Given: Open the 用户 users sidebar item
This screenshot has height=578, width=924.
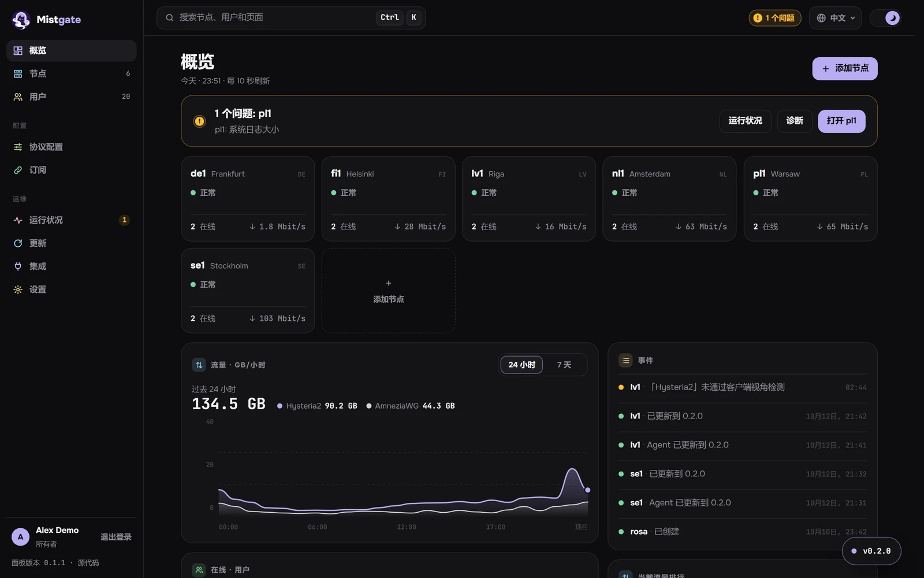Looking at the screenshot, I should click(72, 97).
